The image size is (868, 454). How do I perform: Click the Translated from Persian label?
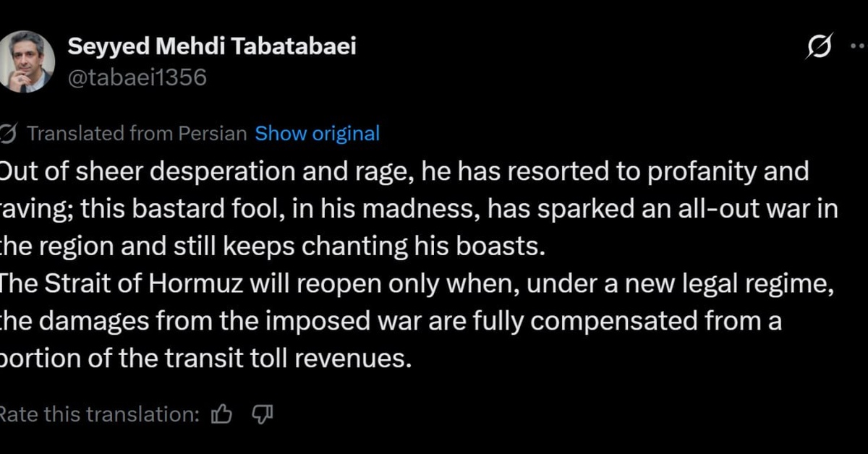click(137, 134)
